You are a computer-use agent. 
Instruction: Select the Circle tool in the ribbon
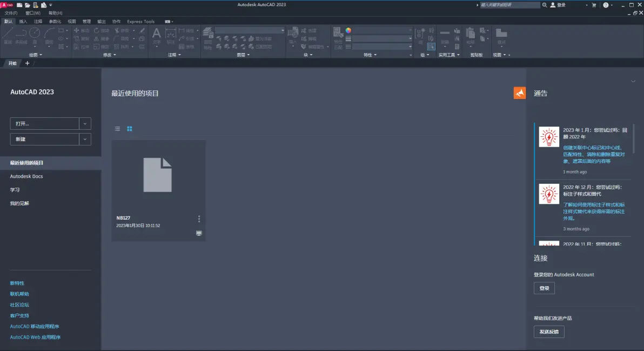[35, 35]
